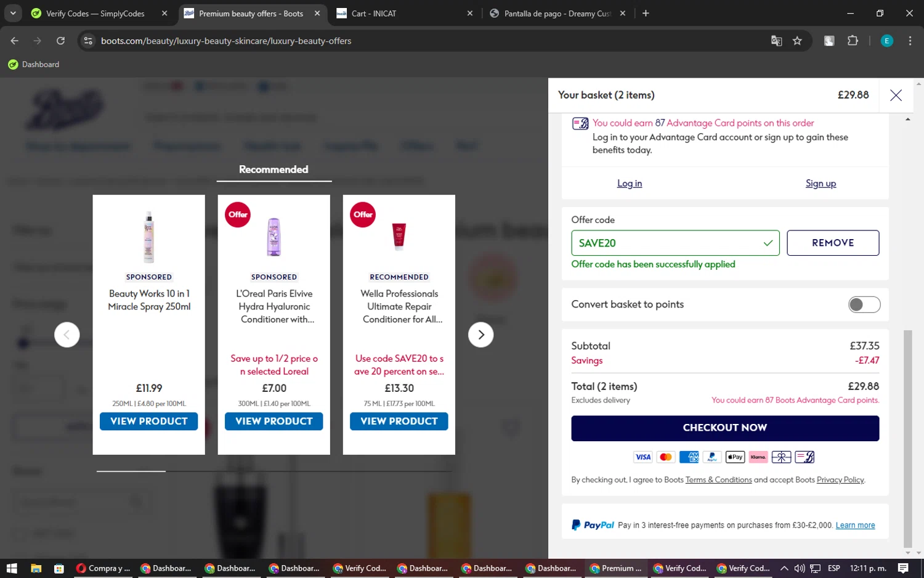Go back to previous page
The image size is (924, 578).
(15, 41)
